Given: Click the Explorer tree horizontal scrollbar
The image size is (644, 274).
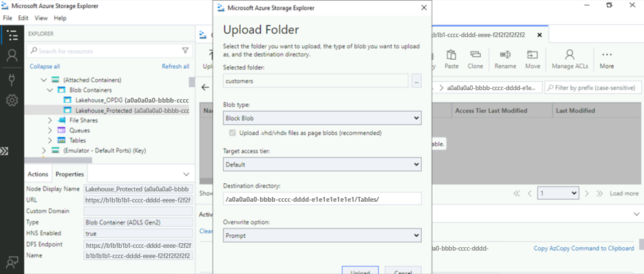Looking at the screenshot, I should (58, 160).
